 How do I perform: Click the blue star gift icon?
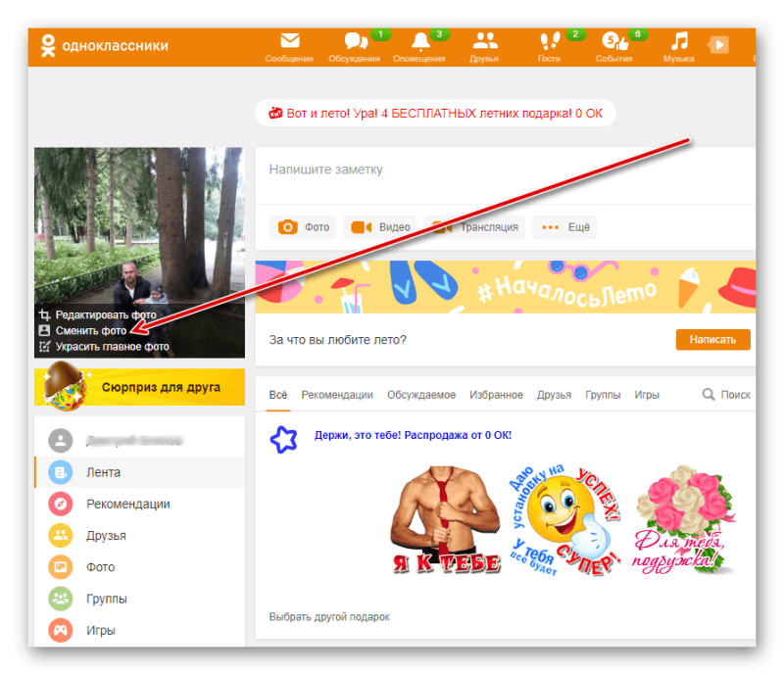tap(283, 439)
